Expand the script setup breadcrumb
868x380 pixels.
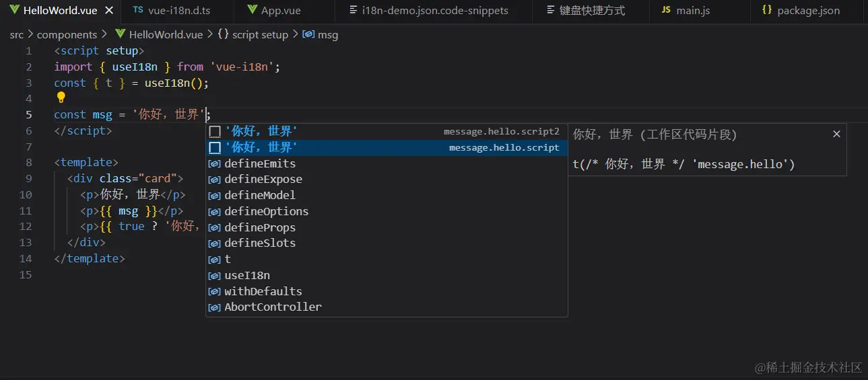259,35
